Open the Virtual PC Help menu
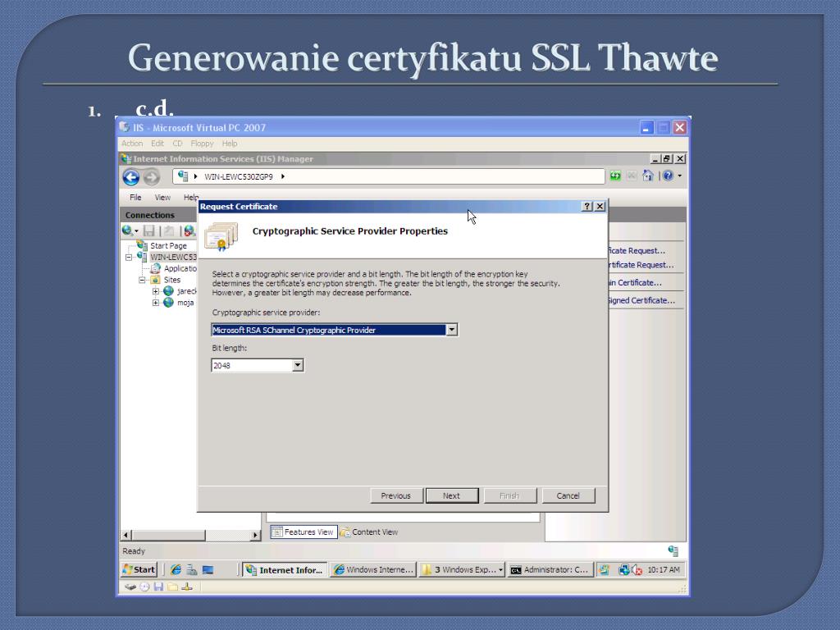This screenshot has height=630, width=840. [x=230, y=144]
